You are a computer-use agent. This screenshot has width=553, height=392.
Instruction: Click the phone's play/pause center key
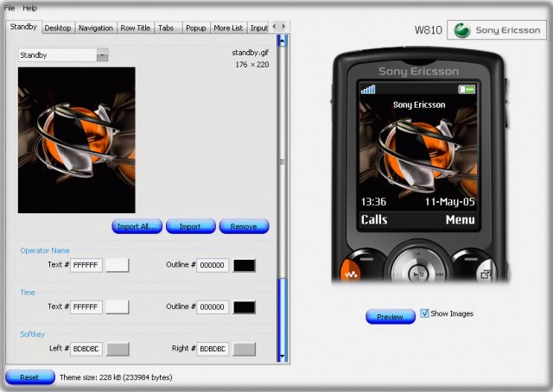click(x=418, y=274)
